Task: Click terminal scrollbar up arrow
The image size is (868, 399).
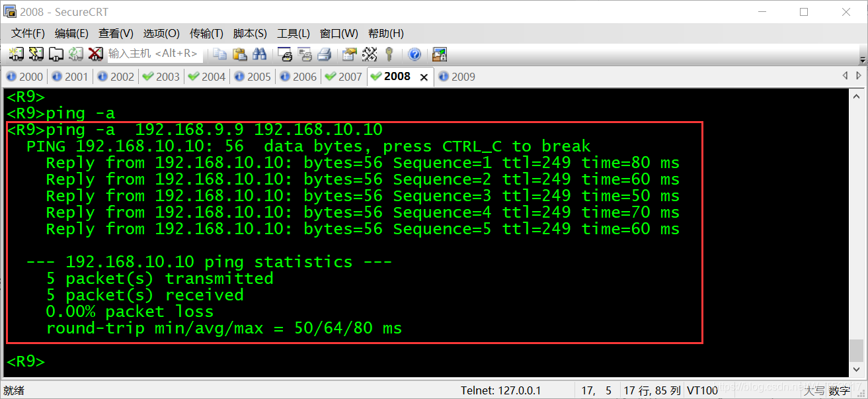Action: point(857,95)
